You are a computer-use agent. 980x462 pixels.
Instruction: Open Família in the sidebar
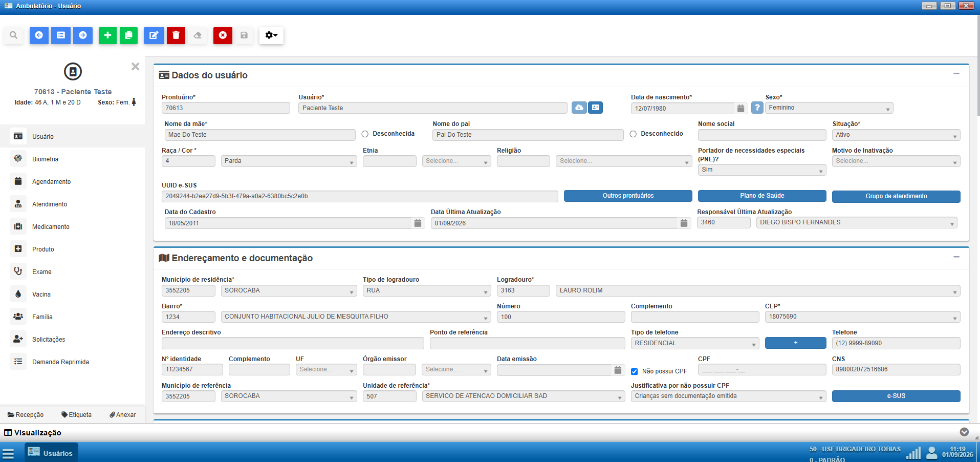[x=72, y=317]
